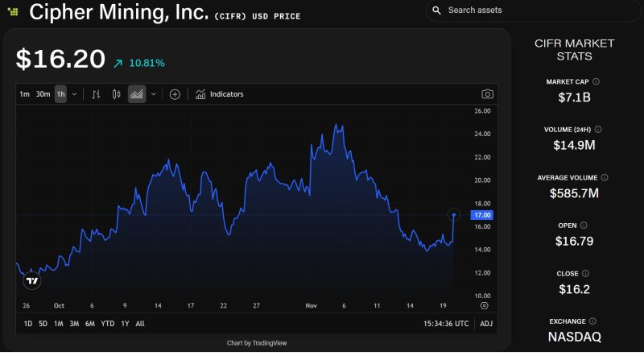Expand the time interval dropdown arrow
Screen dimensions: 644x356
click(75, 94)
